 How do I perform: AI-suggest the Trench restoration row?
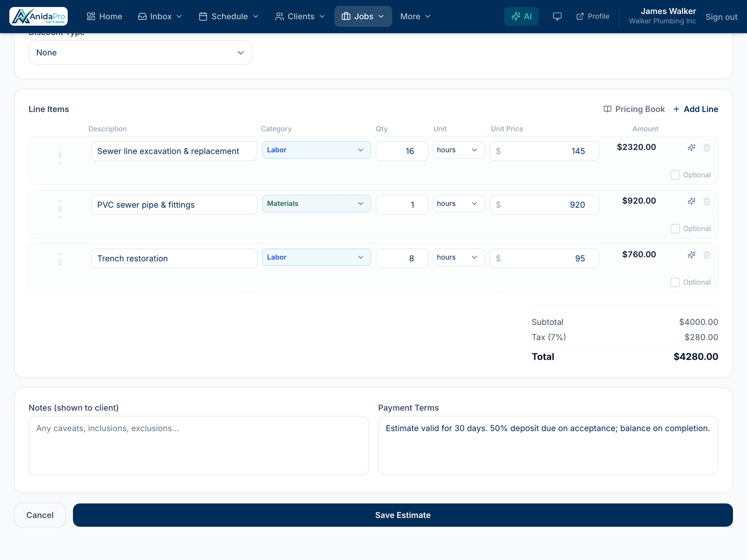tap(691, 255)
